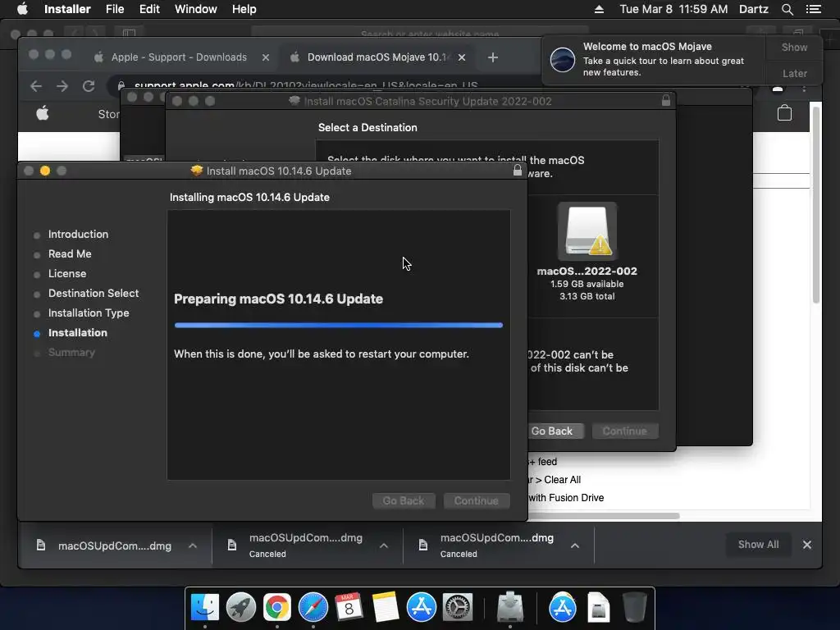Open the shopping bag icon on Apple site
The width and height of the screenshot is (840, 630).
[784, 113]
